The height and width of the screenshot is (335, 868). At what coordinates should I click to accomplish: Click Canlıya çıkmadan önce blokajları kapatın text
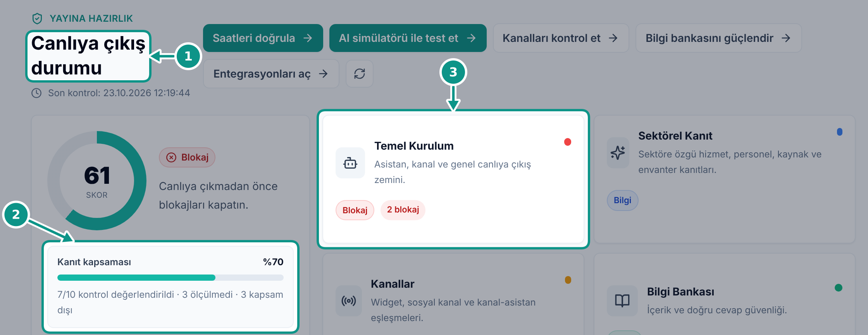(x=218, y=195)
